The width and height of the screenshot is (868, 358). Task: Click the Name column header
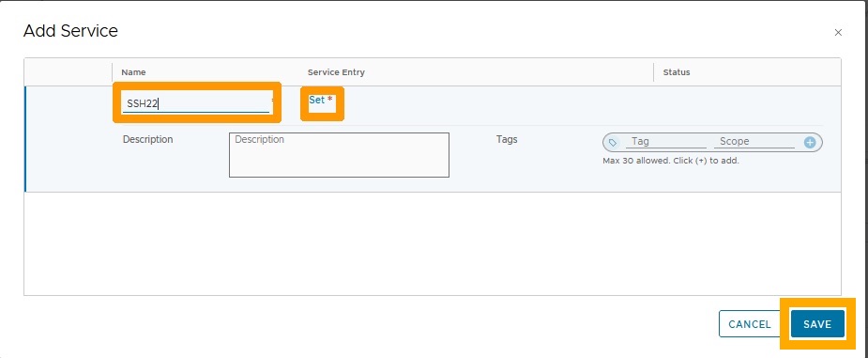tap(133, 72)
